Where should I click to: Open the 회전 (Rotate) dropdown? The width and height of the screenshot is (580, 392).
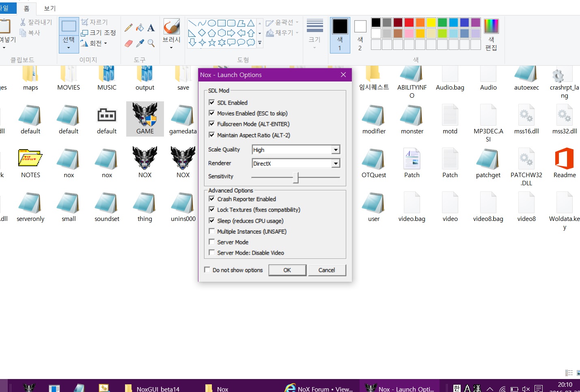[x=94, y=43]
